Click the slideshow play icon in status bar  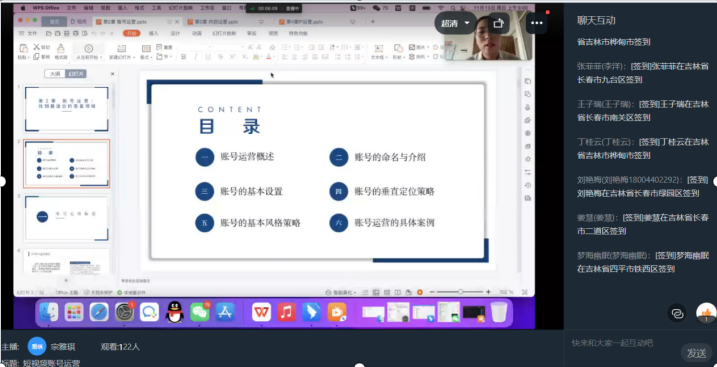point(420,292)
